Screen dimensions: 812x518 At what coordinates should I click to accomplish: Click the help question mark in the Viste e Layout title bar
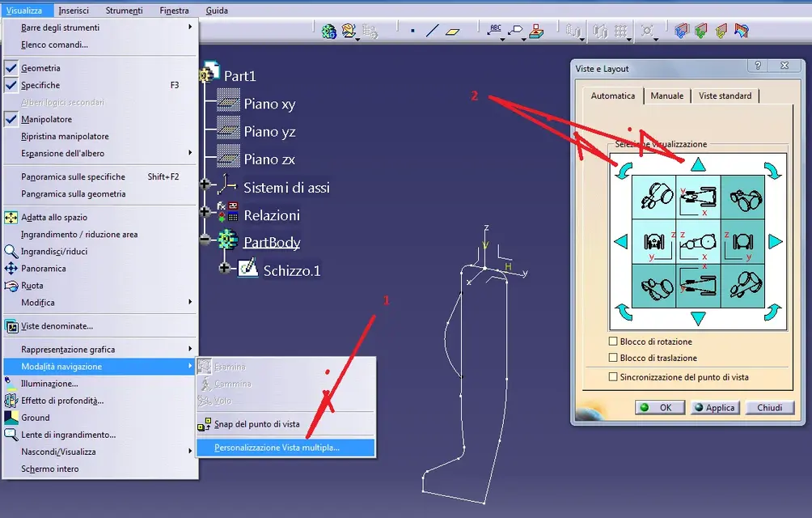758,66
